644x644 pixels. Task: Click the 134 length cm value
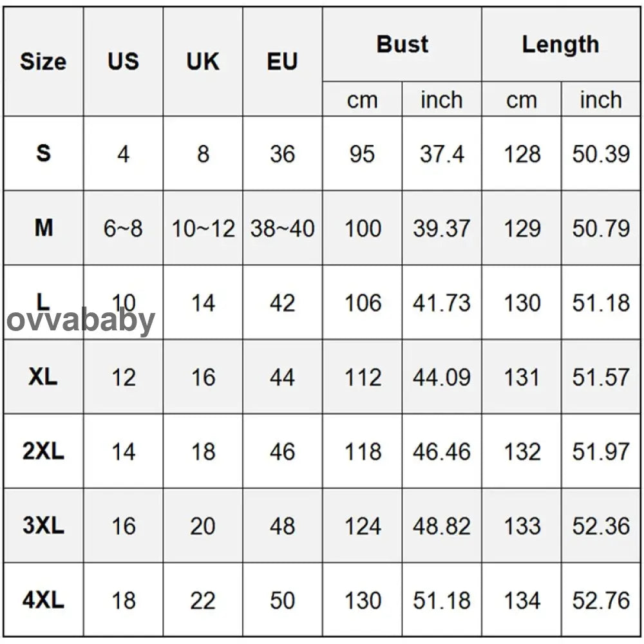(x=522, y=601)
